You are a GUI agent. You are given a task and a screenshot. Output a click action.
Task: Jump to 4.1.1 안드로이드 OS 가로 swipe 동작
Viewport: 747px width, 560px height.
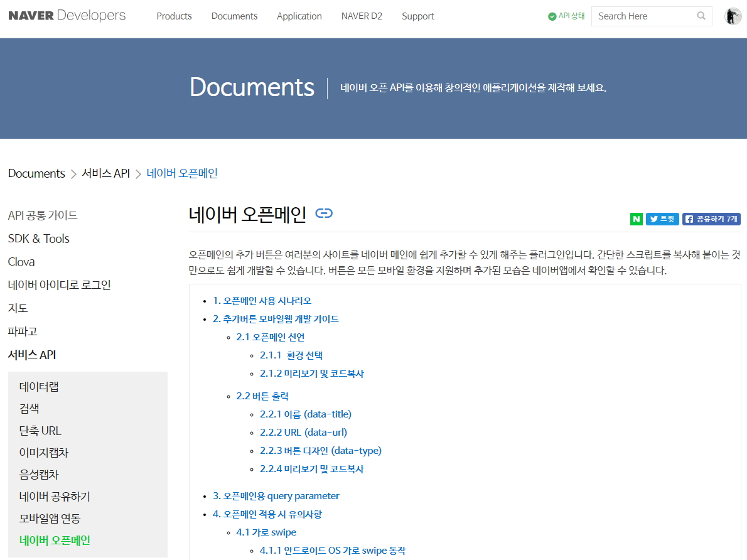(333, 550)
